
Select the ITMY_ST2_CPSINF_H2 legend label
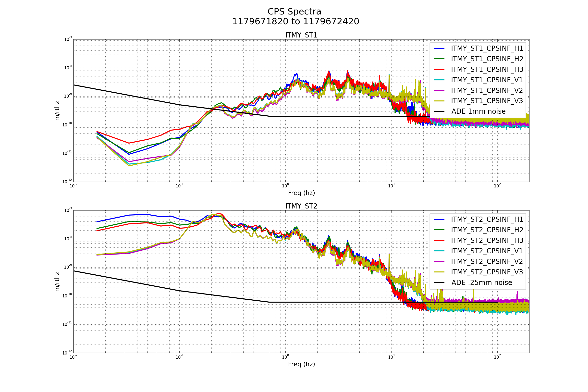[487, 230]
